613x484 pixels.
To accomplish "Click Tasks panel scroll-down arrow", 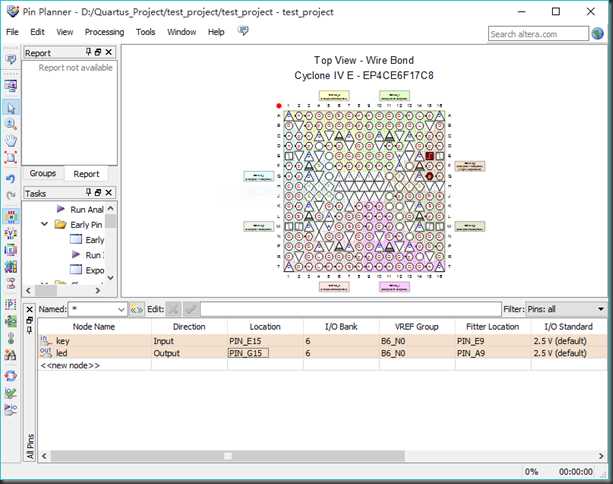I will [x=111, y=278].
